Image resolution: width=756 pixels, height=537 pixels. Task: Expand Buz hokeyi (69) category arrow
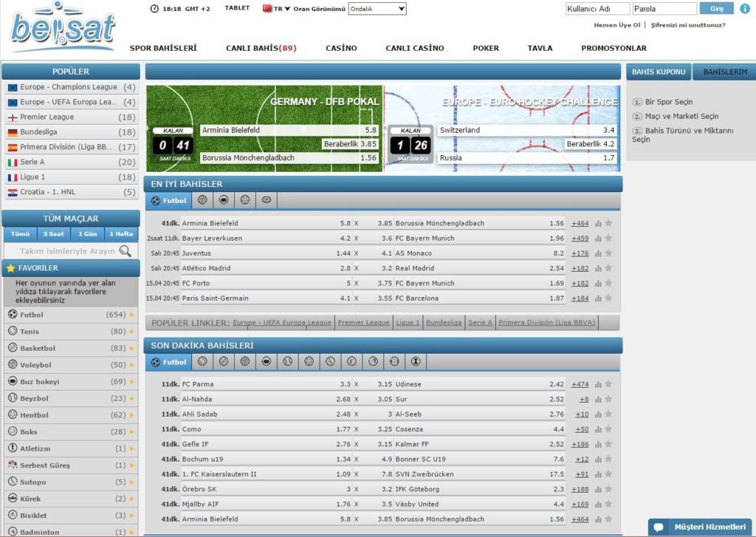[132, 382]
